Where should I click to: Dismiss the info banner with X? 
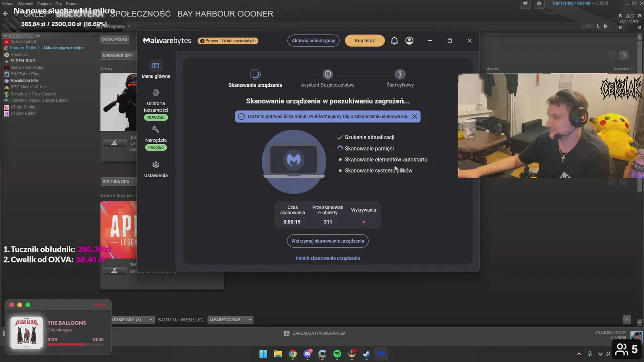(414, 116)
